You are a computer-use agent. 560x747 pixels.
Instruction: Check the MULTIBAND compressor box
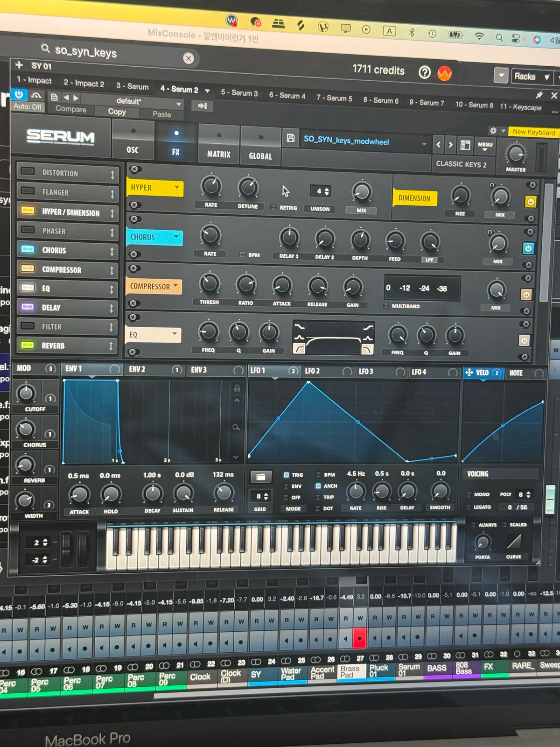[x=386, y=306]
